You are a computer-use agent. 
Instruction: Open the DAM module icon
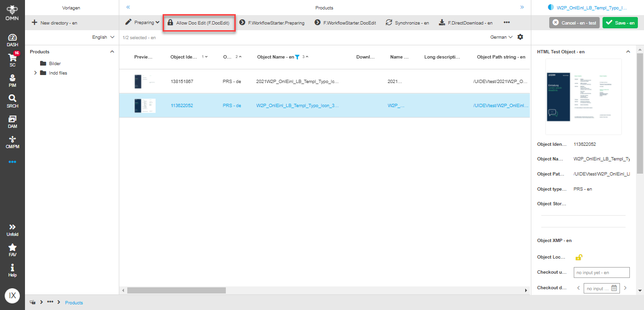click(x=12, y=121)
